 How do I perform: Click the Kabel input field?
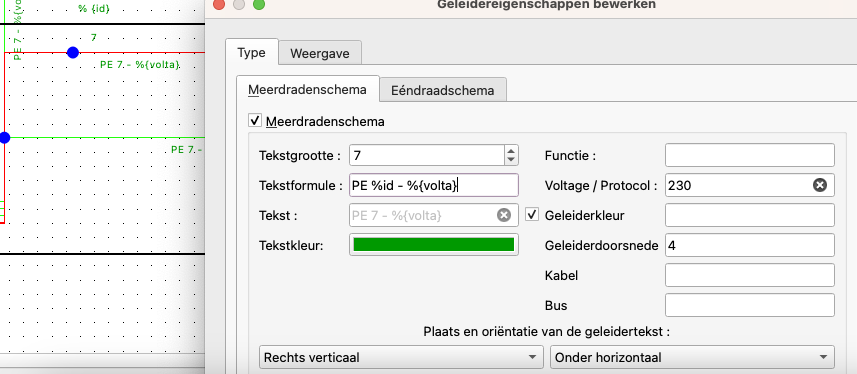(x=750, y=275)
